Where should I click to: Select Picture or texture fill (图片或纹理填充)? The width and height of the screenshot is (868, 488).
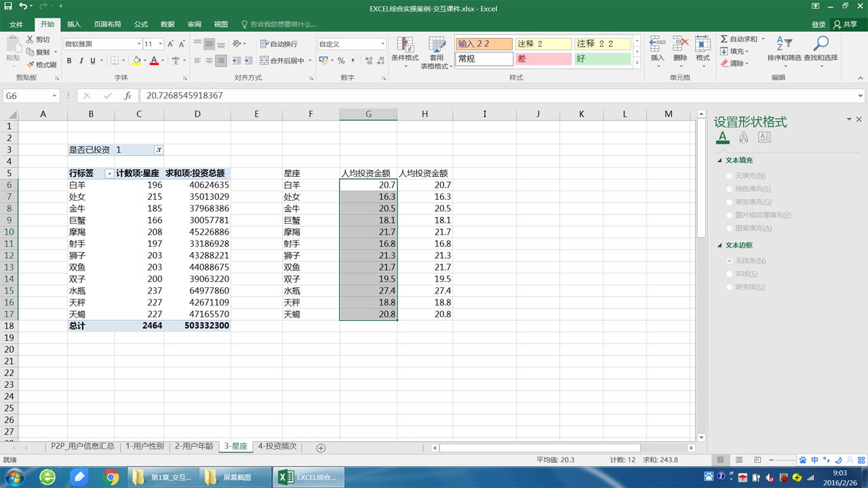click(x=730, y=215)
